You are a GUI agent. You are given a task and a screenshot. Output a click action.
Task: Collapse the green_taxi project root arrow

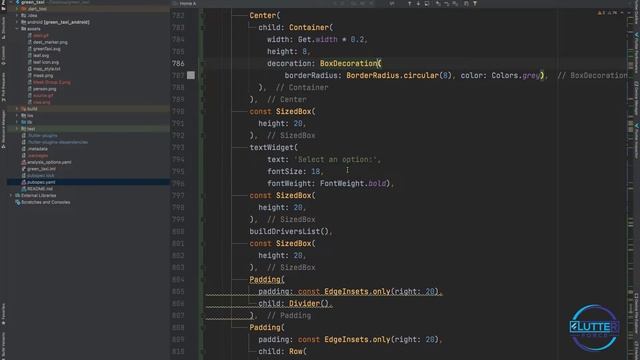(11, 2)
